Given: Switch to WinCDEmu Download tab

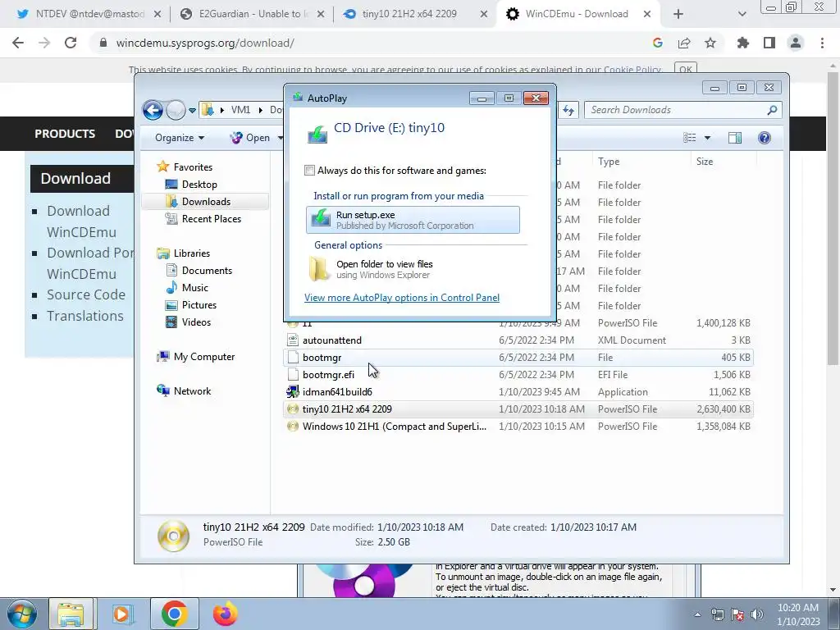Looking at the screenshot, I should tap(578, 14).
